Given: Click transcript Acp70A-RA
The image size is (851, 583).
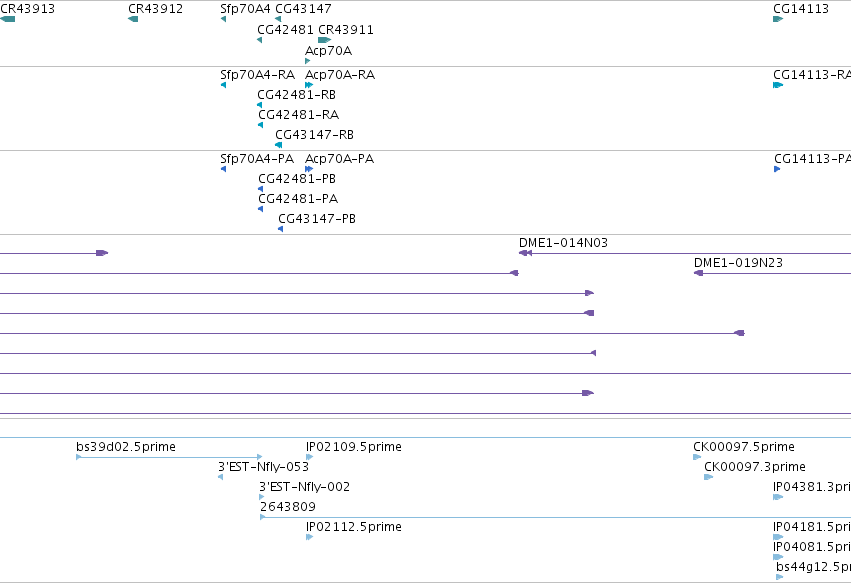Looking at the screenshot, I should pos(340,75).
